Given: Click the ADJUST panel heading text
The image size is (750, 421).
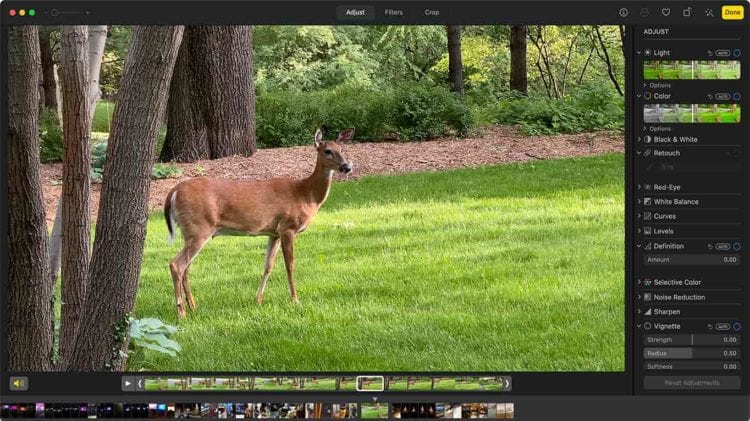Looking at the screenshot, I should tap(656, 32).
